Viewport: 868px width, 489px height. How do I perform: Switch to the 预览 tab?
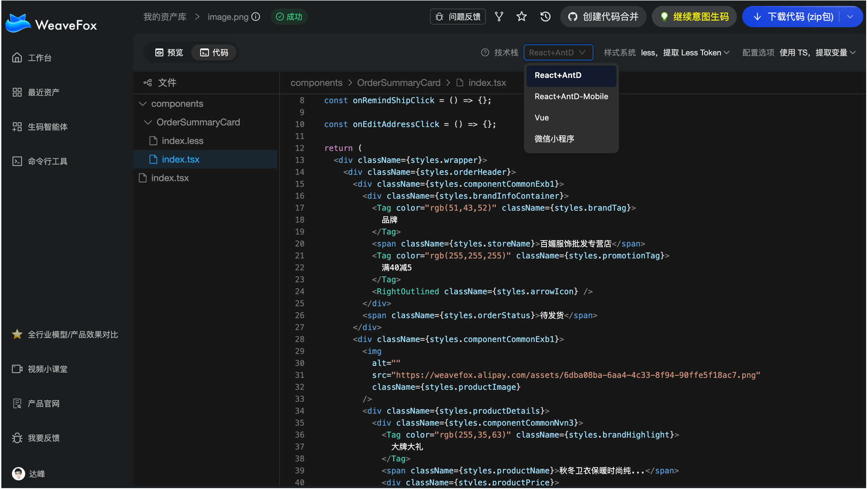pos(169,52)
